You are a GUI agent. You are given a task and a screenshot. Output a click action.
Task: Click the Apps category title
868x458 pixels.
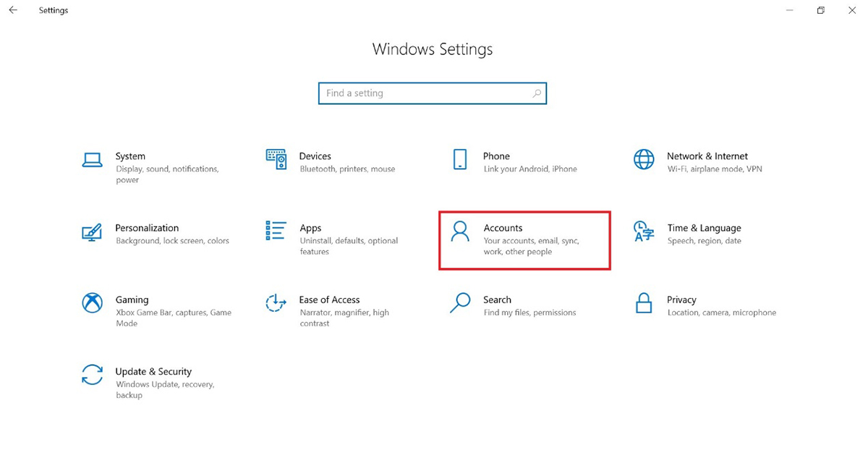click(x=310, y=228)
